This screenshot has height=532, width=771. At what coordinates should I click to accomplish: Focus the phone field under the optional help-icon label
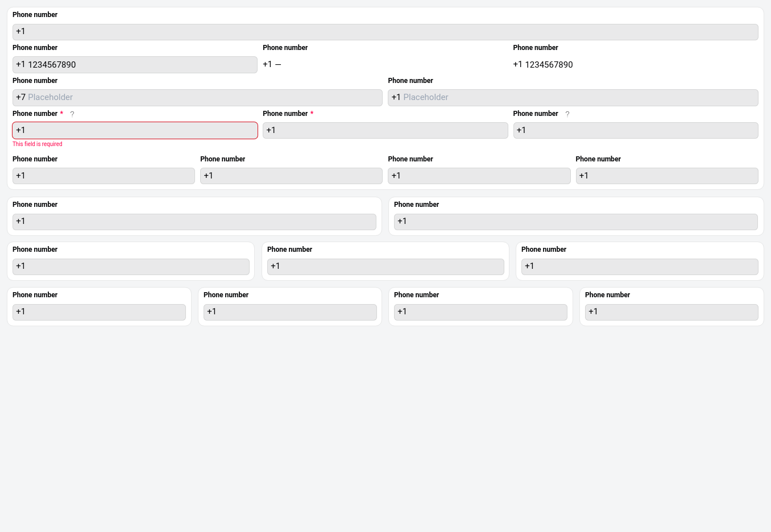tap(635, 130)
